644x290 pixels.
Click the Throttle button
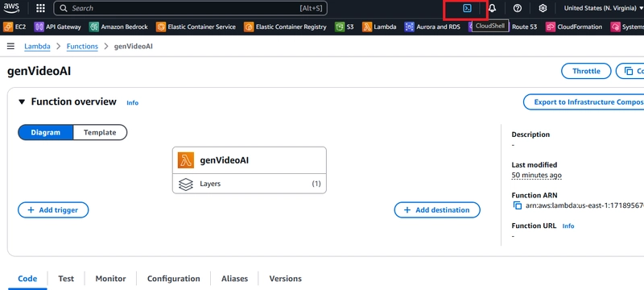click(586, 71)
